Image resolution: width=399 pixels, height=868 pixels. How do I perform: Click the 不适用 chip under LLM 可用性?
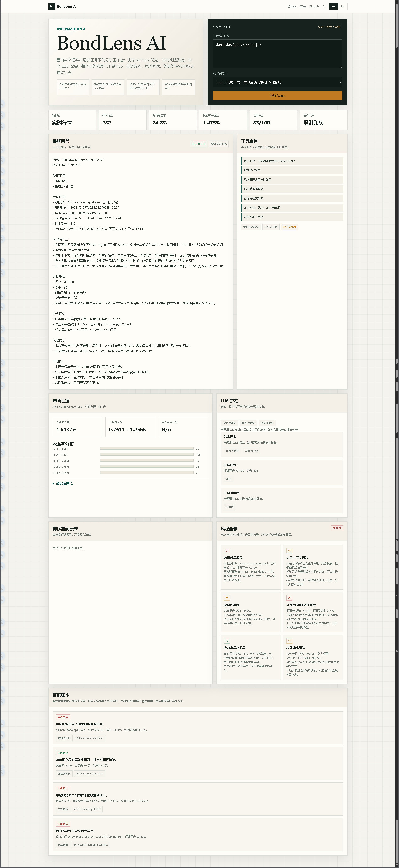(x=229, y=507)
